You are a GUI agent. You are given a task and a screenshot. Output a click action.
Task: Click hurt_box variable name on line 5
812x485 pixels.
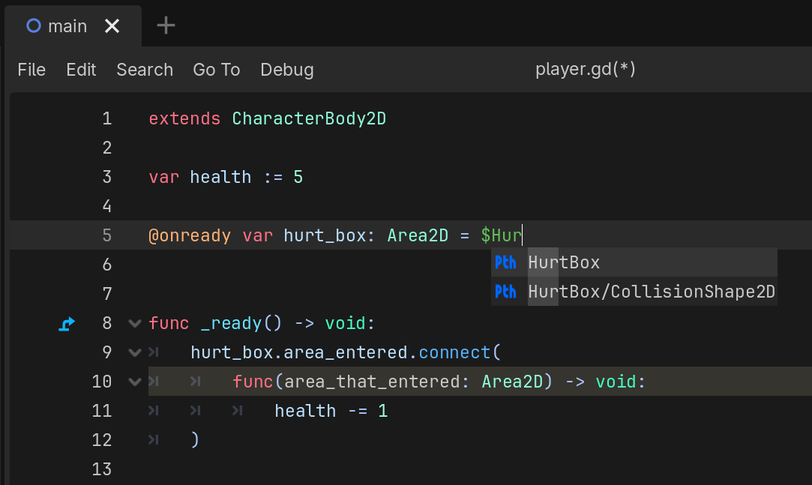click(325, 236)
